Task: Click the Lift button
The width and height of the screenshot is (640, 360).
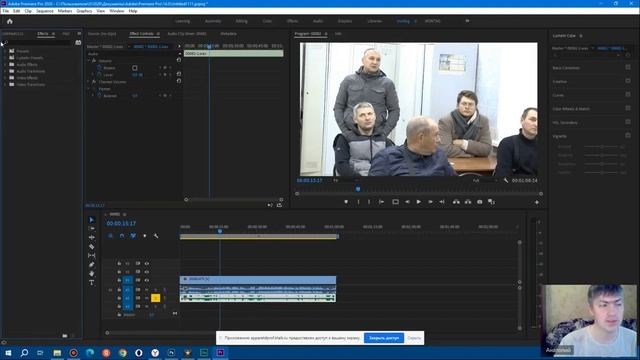Action: [x=456, y=202]
